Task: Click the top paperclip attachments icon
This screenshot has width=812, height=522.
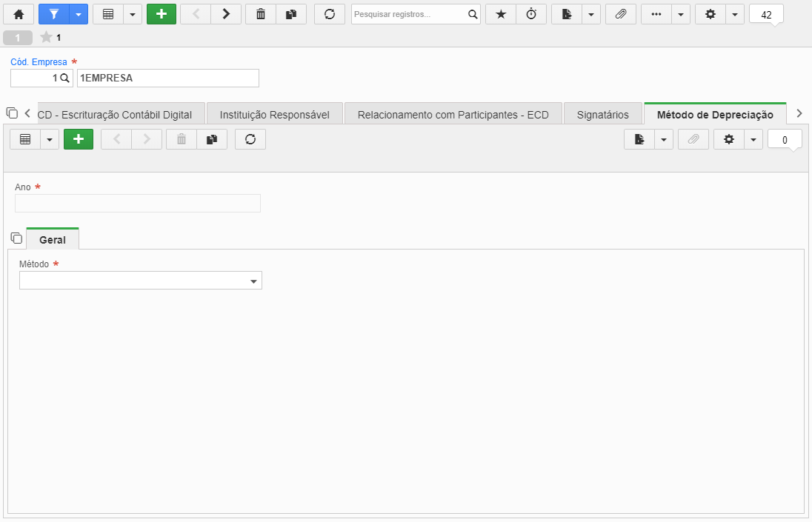Action: 621,15
